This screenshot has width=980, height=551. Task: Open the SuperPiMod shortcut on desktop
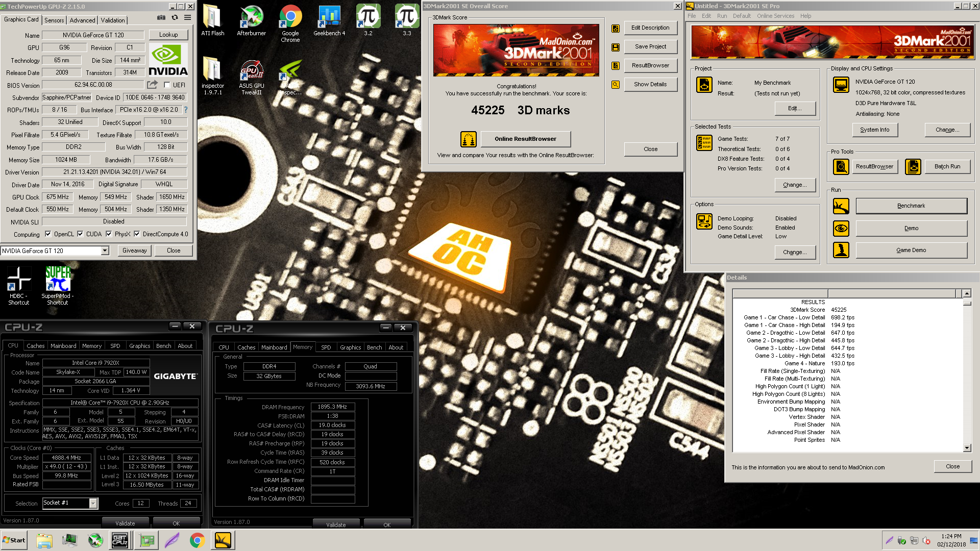58,286
